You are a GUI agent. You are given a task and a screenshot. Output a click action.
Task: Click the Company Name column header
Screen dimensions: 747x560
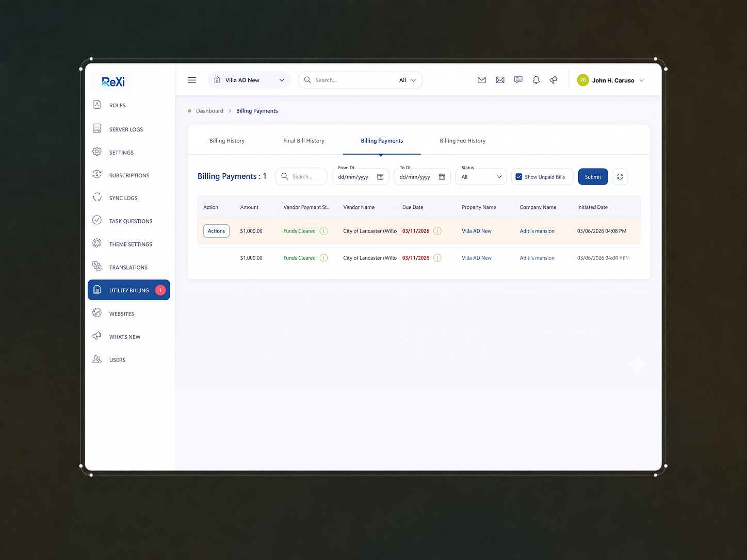click(538, 207)
